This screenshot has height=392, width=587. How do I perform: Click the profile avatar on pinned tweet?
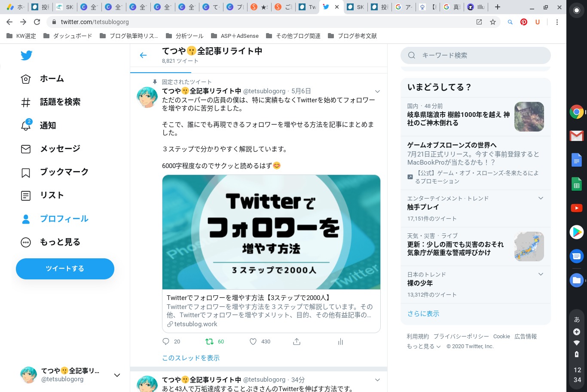pos(147,97)
